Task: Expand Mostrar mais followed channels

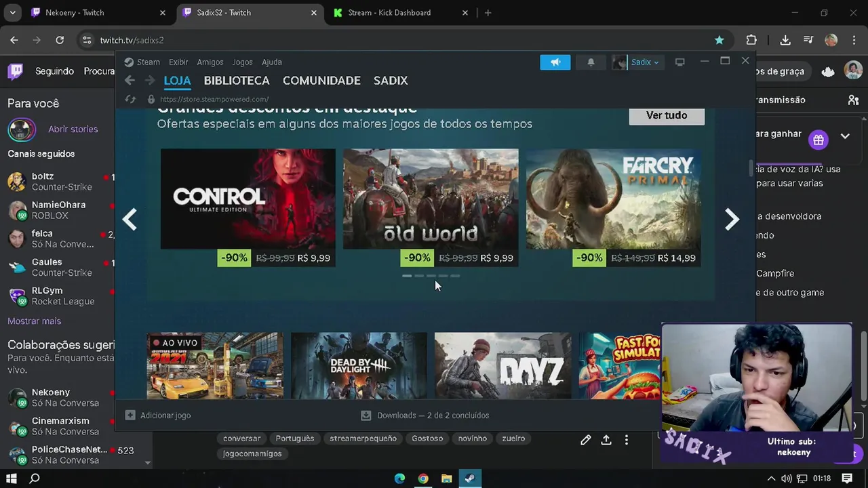Action: pyautogui.click(x=34, y=321)
